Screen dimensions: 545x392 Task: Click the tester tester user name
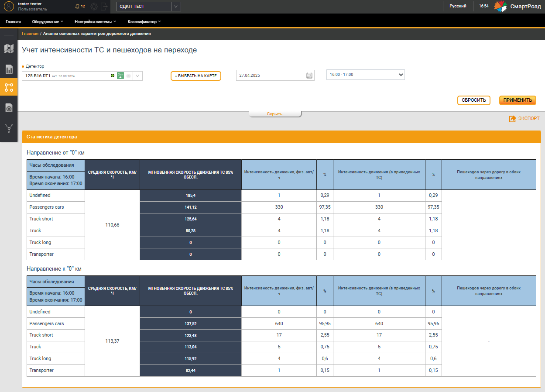30,4
